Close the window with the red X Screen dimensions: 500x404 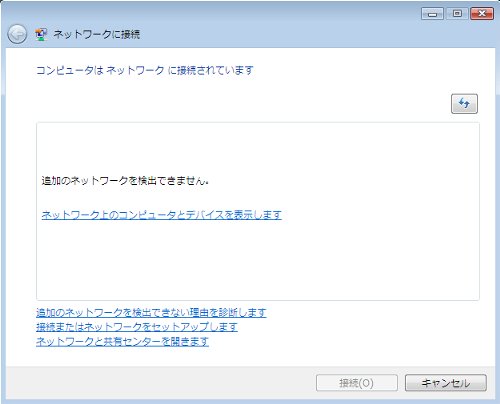coord(482,14)
